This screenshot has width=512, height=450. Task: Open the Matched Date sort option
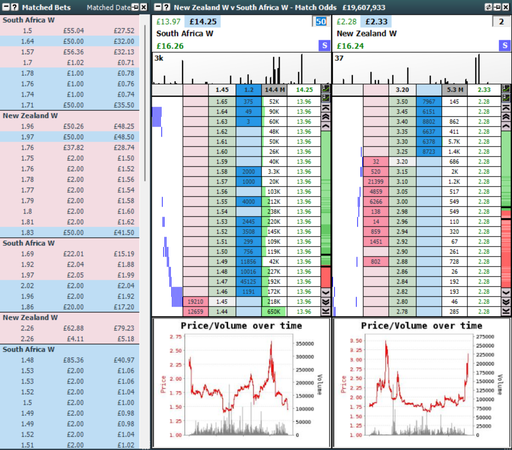pyautogui.click(x=108, y=7)
